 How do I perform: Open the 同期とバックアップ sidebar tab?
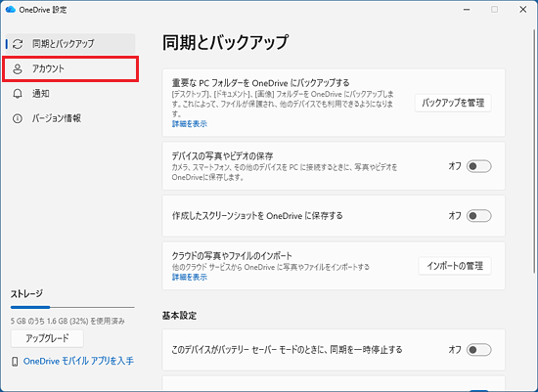[x=70, y=44]
